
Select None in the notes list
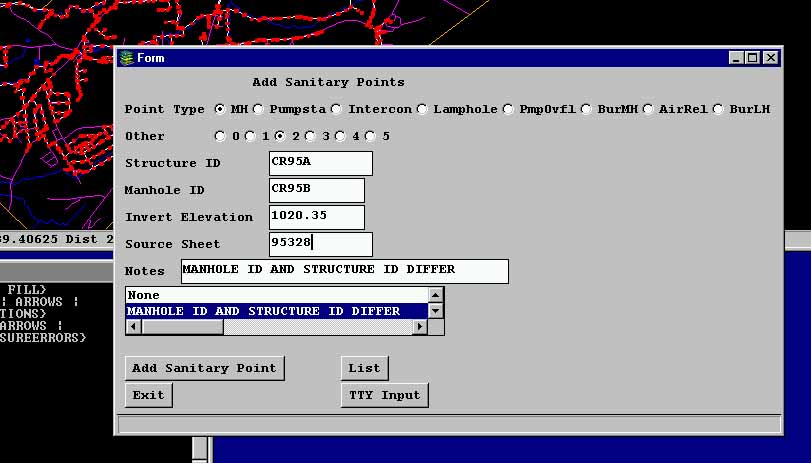point(277,295)
